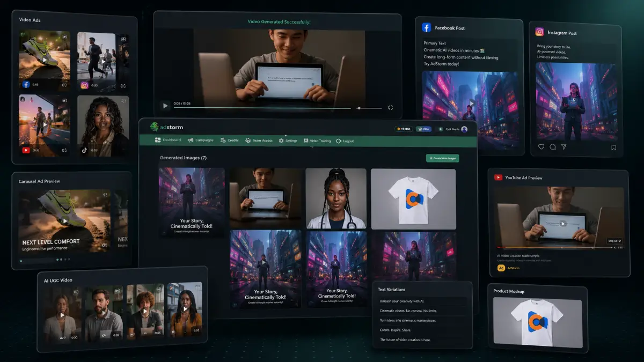The height and width of the screenshot is (362, 644).
Task: Click 'AI Video Creation Made Simple' title
Action: pyautogui.click(x=517, y=255)
